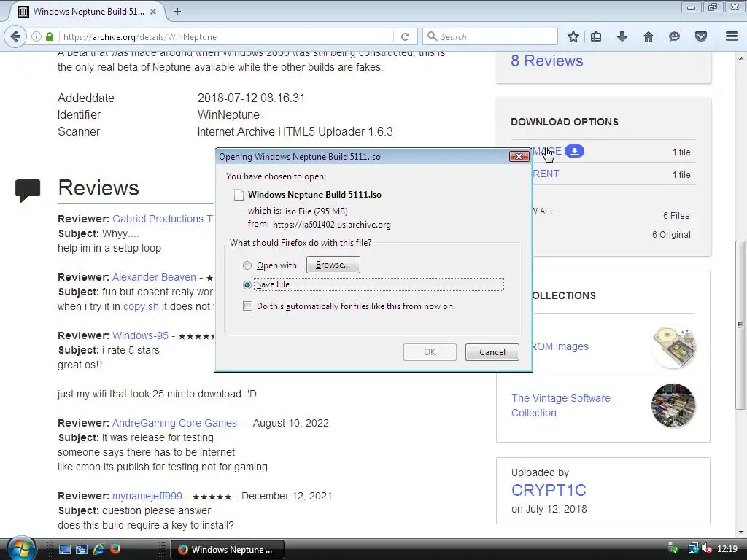Check Do this automatically for files checkbox

coord(248,306)
